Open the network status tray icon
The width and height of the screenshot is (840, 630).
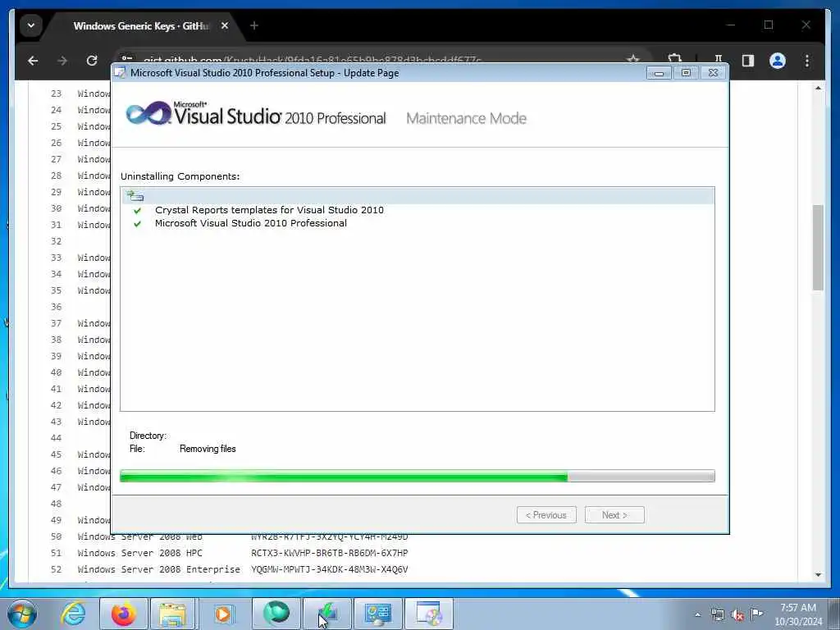coord(717,614)
